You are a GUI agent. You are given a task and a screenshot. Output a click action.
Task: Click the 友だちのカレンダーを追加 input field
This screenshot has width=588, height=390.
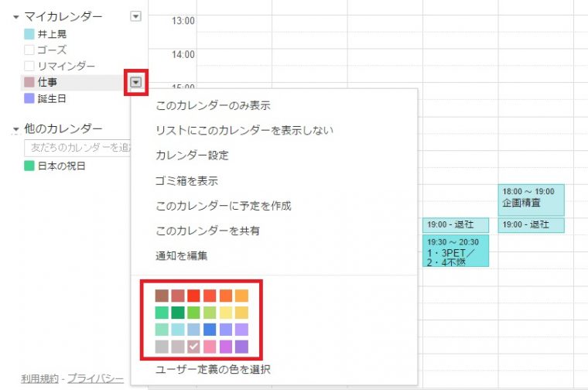(77, 148)
